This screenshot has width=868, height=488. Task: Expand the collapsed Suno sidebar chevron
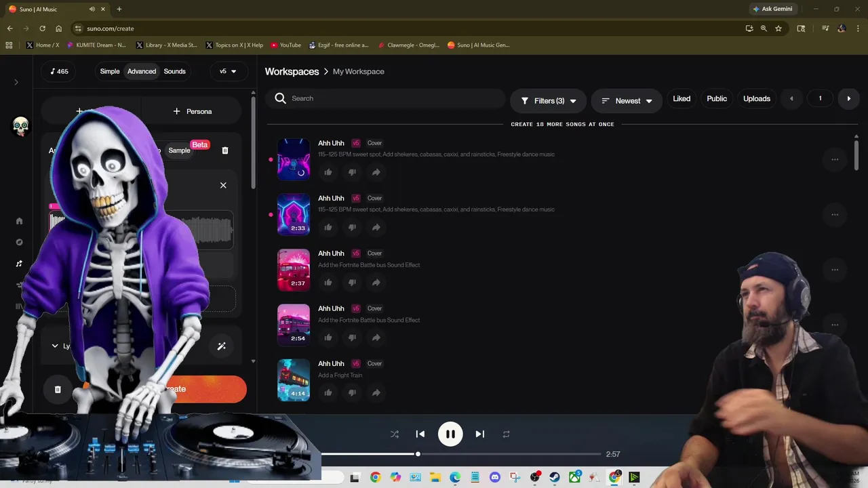[x=16, y=82]
